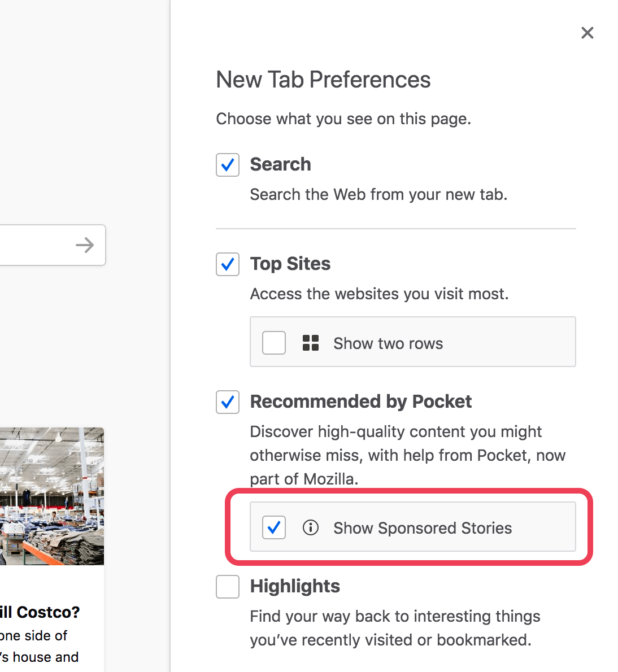The width and height of the screenshot is (618, 672).
Task: Click the info icon beside Sponsored Stories
Action: click(x=311, y=527)
